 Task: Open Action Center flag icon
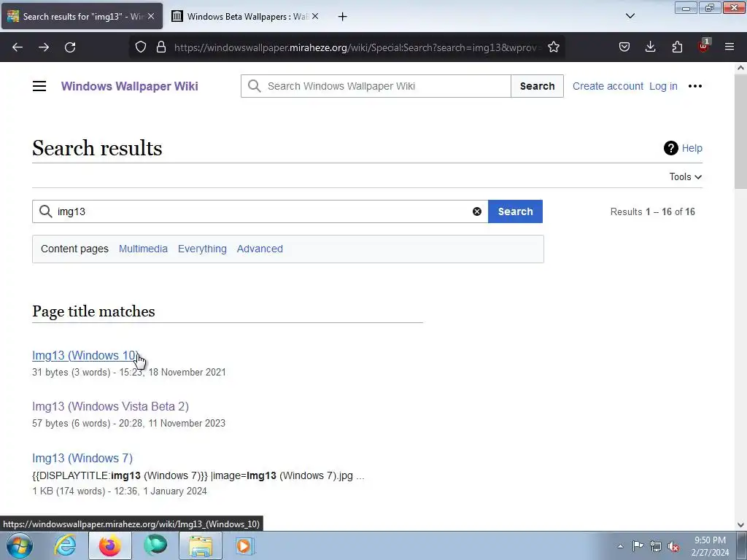pyautogui.click(x=638, y=546)
